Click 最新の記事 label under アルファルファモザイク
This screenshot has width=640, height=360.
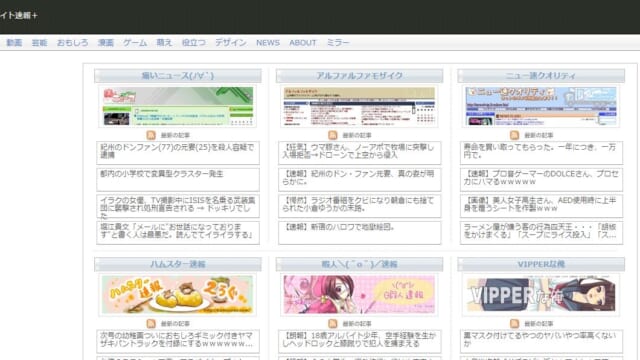coord(357,136)
